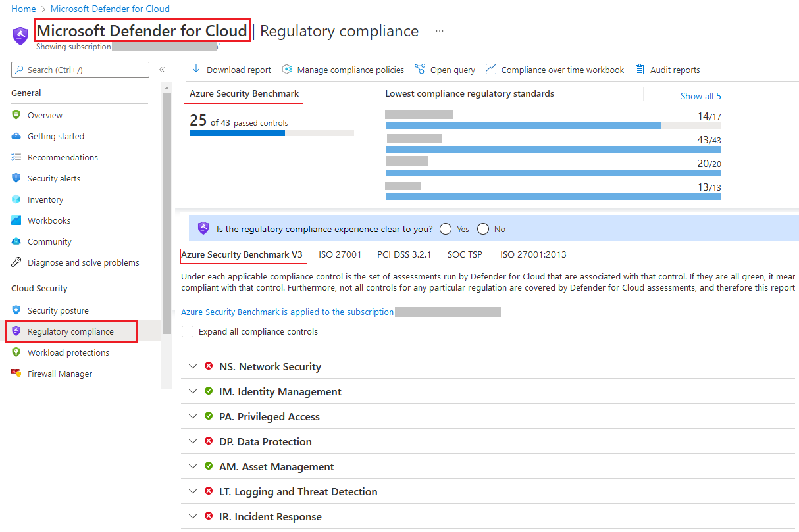Viewport: 799px width, 532px height.
Task: Check Expand all compliance controls checkbox
Action: [x=188, y=331]
